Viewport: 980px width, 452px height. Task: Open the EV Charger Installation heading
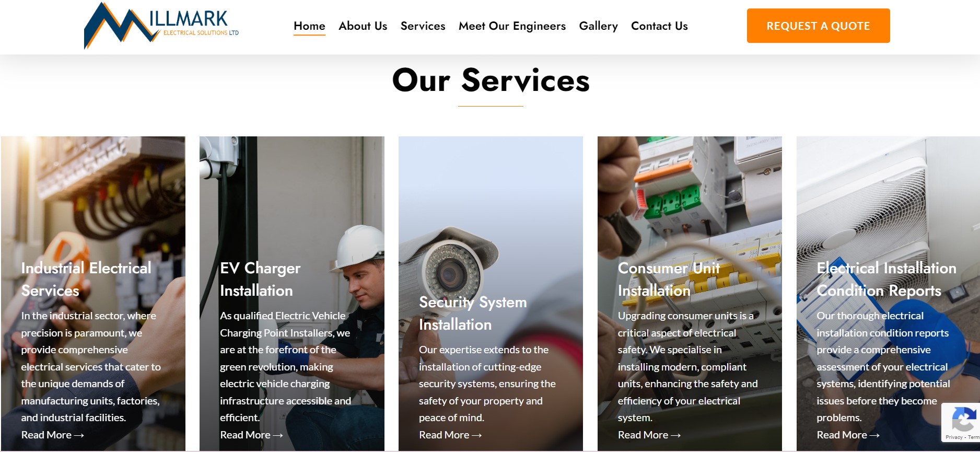[260, 279]
